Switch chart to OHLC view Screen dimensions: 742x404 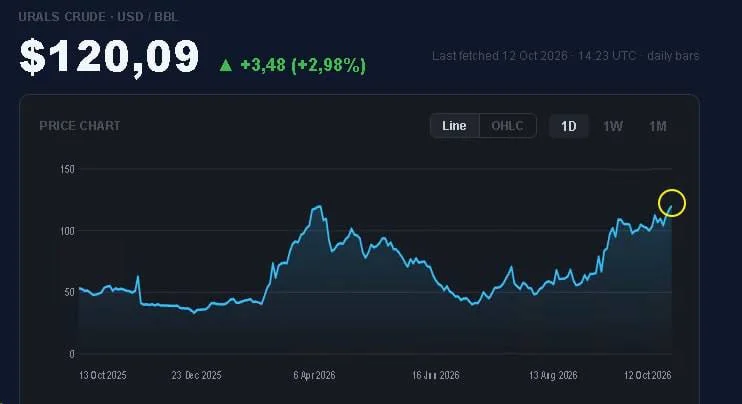[x=508, y=126]
